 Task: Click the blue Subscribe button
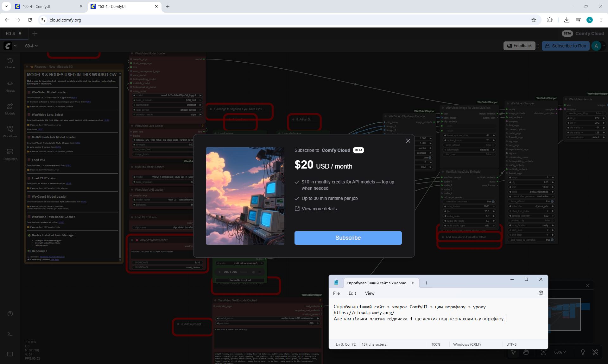coord(348,238)
